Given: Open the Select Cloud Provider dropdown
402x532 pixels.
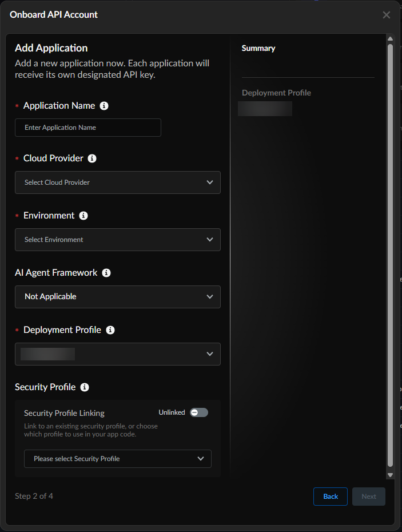Looking at the screenshot, I should (117, 182).
